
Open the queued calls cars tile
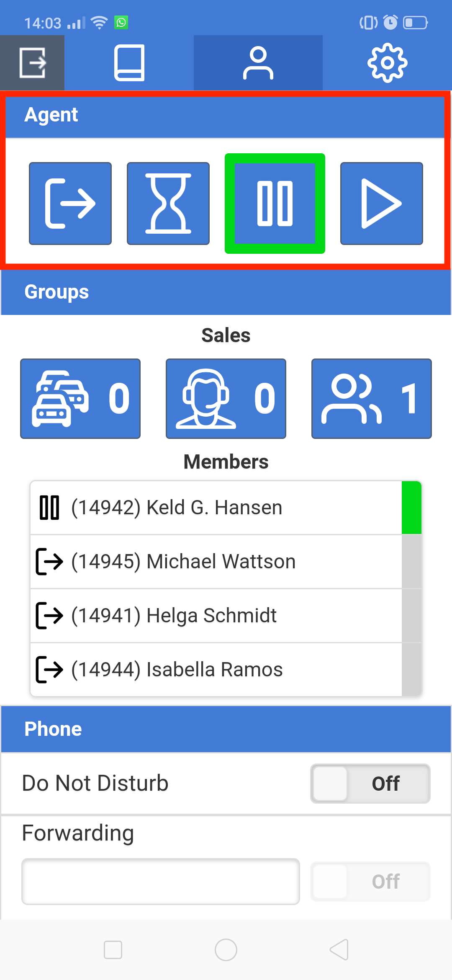(80, 399)
